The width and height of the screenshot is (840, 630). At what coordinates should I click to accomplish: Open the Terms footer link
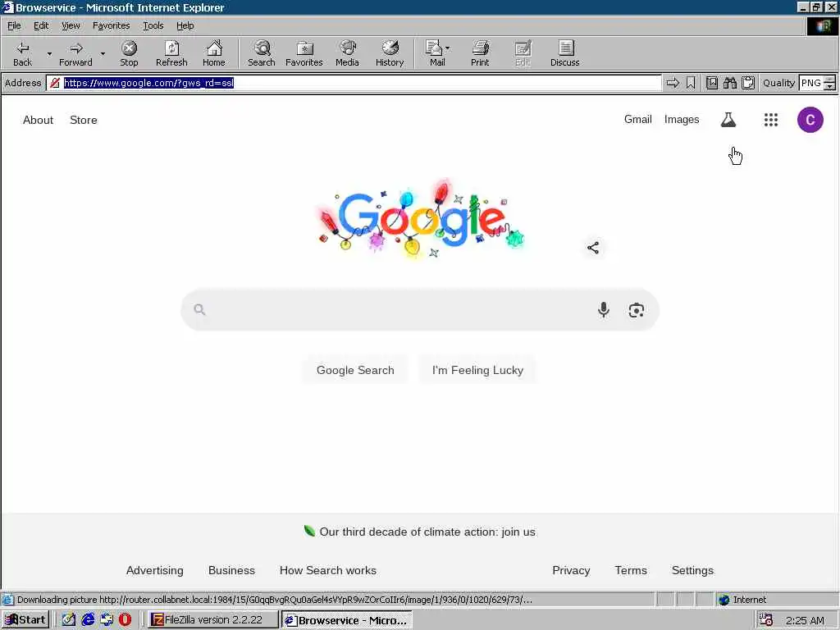631,571
